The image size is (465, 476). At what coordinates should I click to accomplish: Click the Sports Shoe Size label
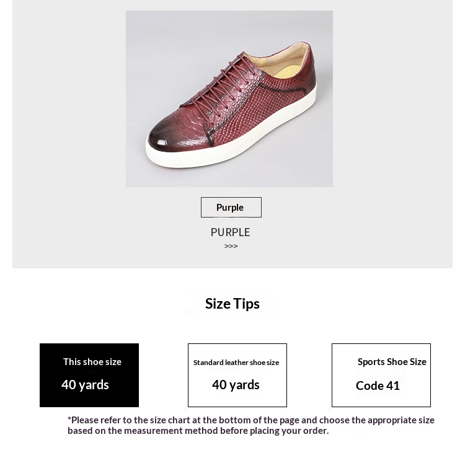click(392, 361)
